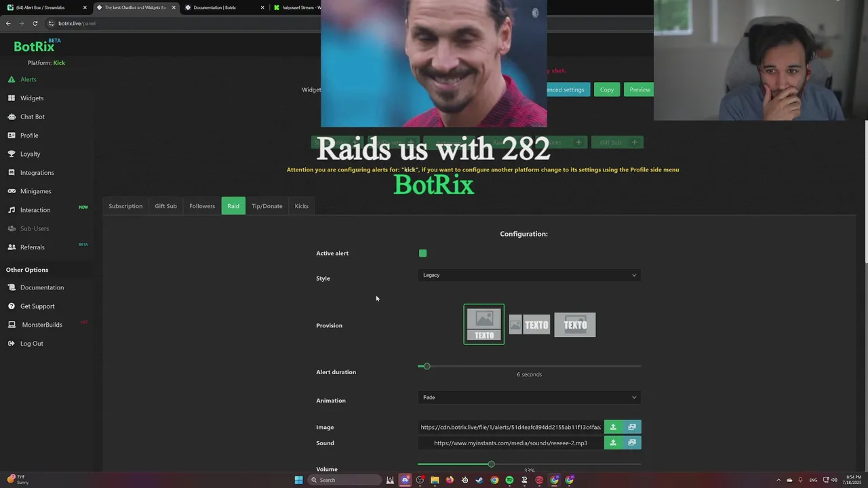Screen dimensions: 868x488
Task: Adjust the Alert duration slider handle
Action: click(427, 366)
